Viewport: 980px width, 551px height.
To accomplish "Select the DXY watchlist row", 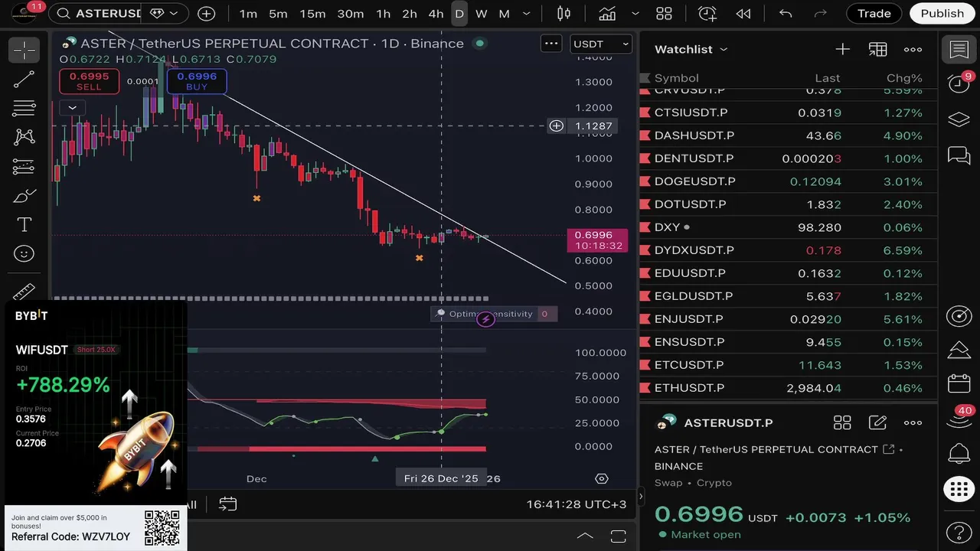I will [x=788, y=227].
